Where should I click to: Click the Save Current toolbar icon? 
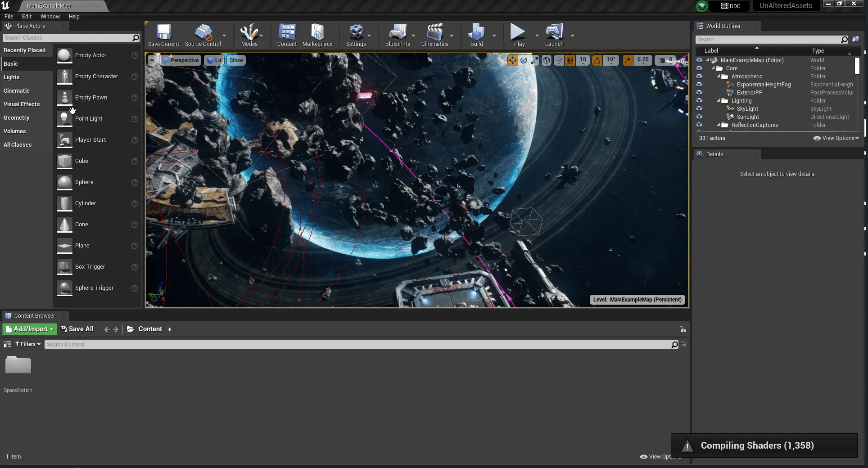coord(163,35)
